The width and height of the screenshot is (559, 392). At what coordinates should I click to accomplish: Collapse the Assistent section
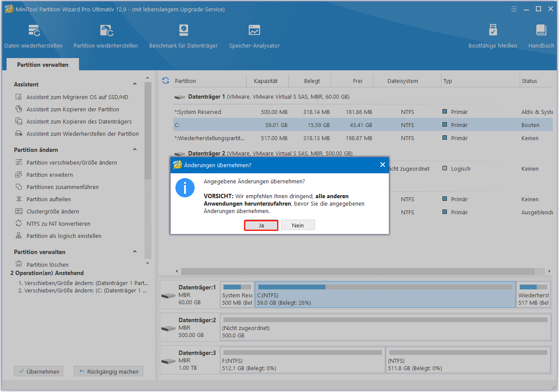coord(135,84)
